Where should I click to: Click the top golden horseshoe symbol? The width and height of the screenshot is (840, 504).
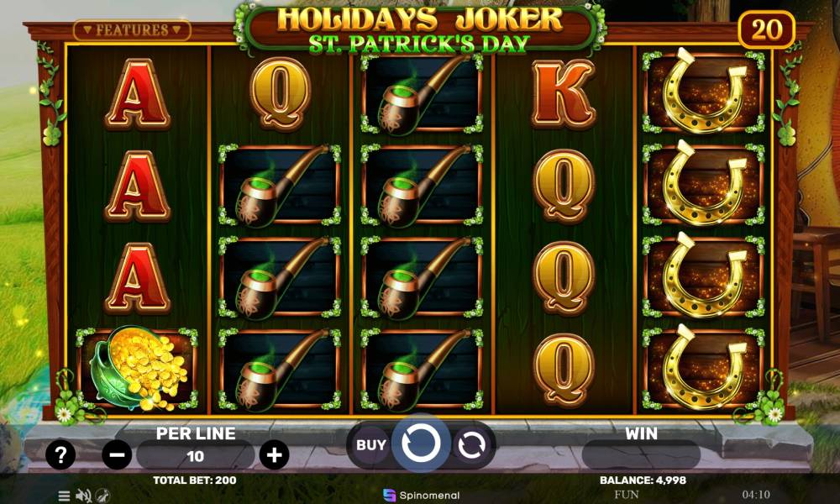coord(703,91)
